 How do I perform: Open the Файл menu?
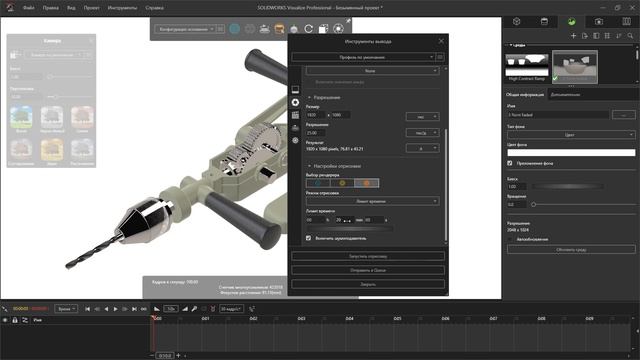tap(29, 8)
